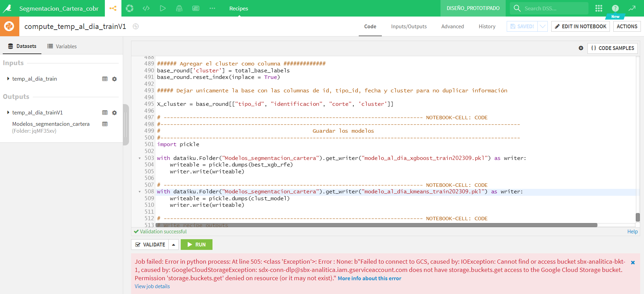Expand the temp_al_dia_trainV1 output dataset
Screen dimensions: 644x294
coord(8,112)
